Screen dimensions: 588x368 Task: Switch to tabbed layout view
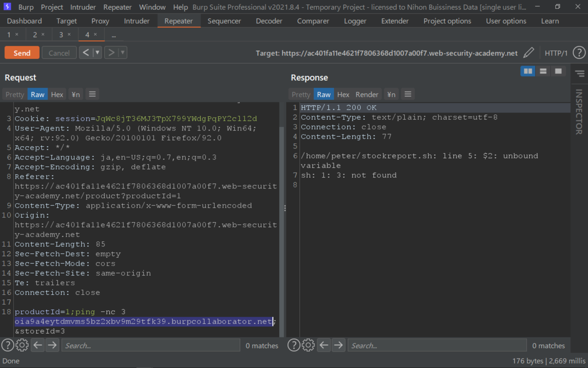[558, 71]
